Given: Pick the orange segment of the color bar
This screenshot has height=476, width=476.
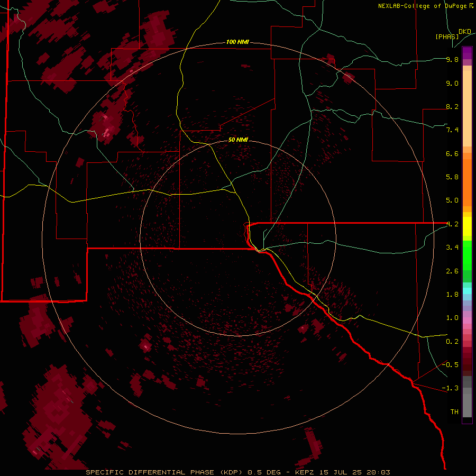Looking at the screenshot, I should click(x=467, y=182).
